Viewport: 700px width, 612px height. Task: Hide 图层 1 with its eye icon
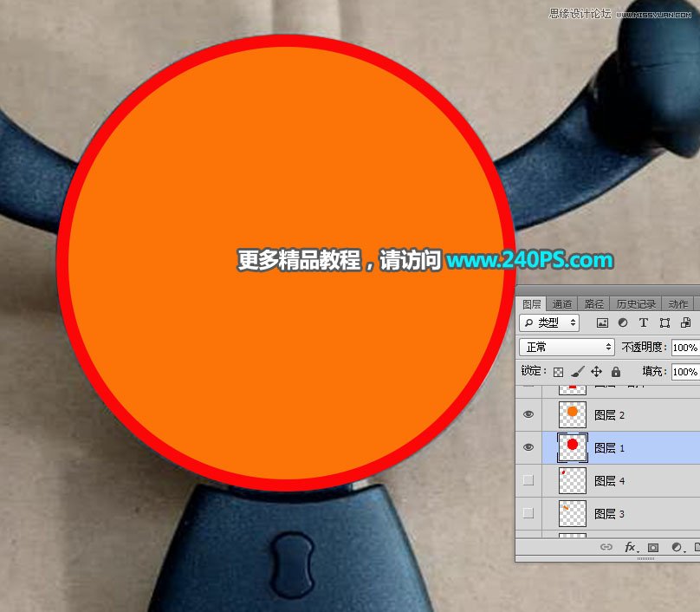point(528,447)
